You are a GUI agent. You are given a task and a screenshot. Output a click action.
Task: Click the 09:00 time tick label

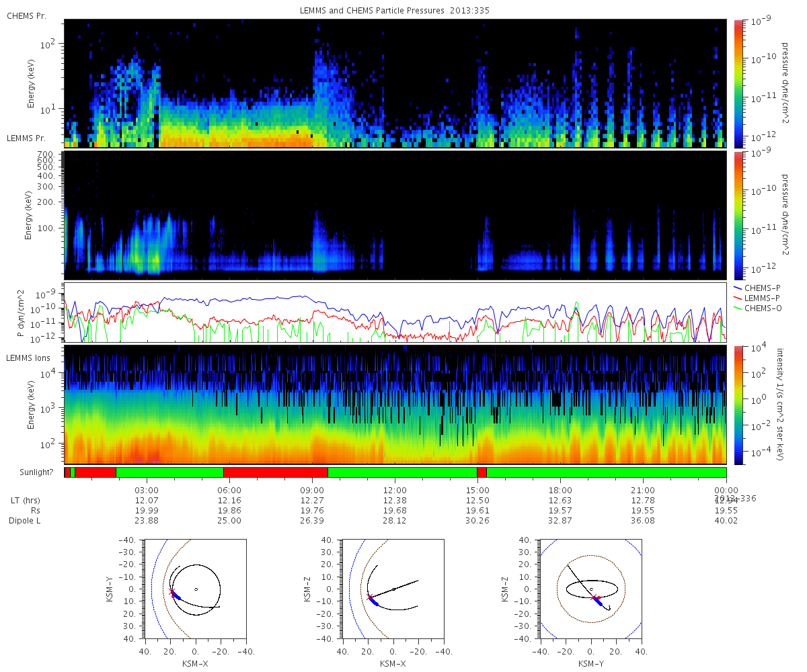(312, 490)
